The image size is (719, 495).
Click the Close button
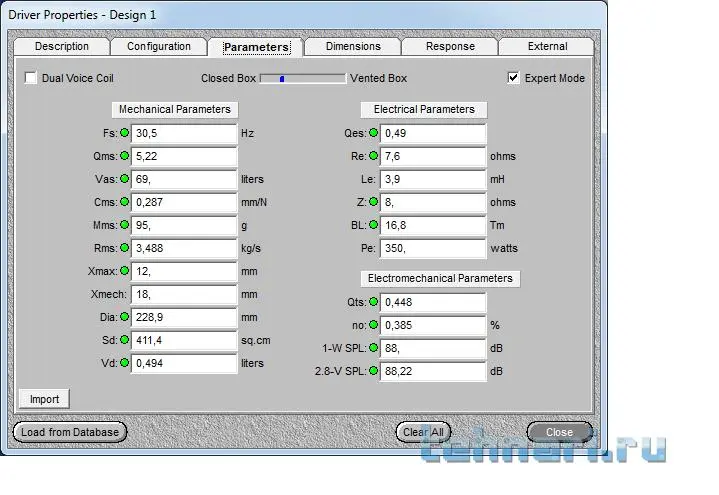pos(559,432)
